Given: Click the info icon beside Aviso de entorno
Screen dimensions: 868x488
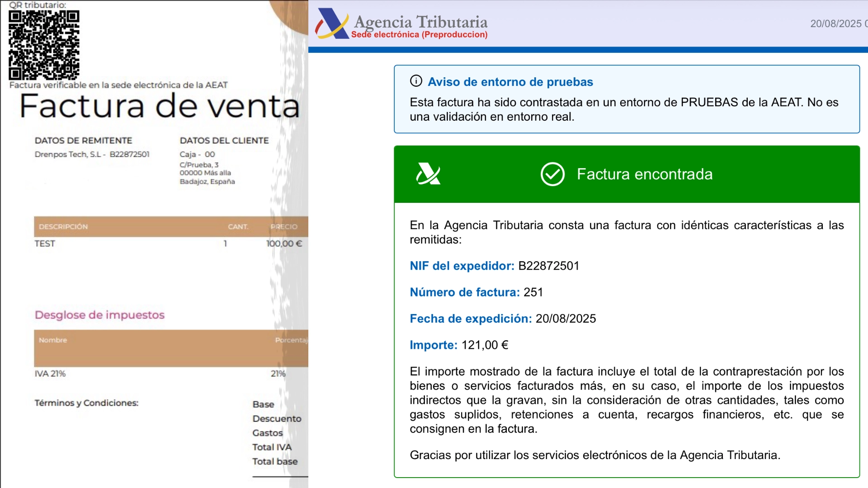Looking at the screenshot, I should (416, 81).
